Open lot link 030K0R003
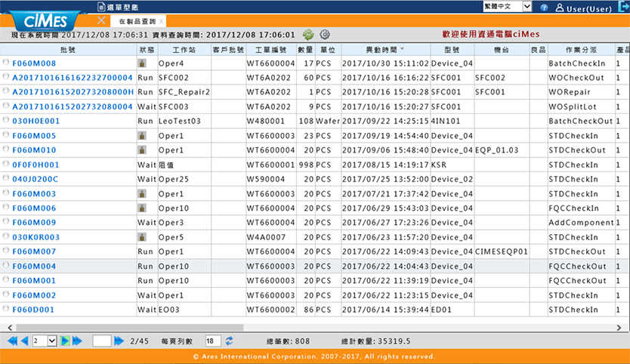630x364 pixels. pyautogui.click(x=36, y=237)
